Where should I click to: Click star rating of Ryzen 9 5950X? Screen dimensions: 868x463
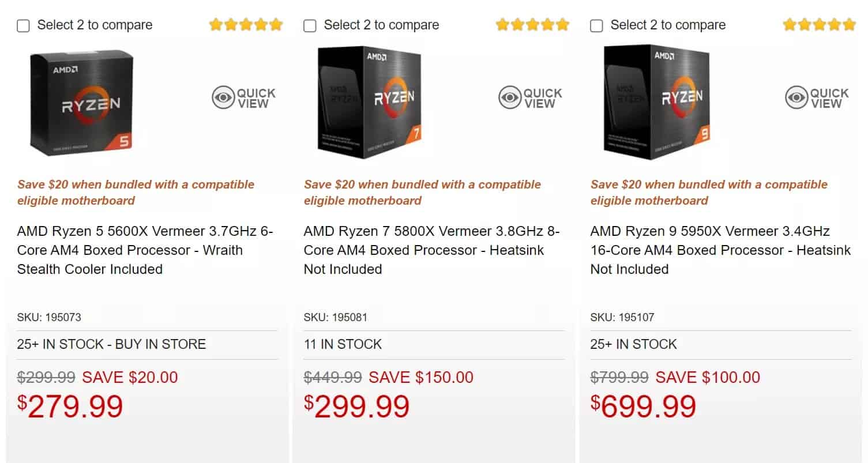pyautogui.click(x=819, y=25)
